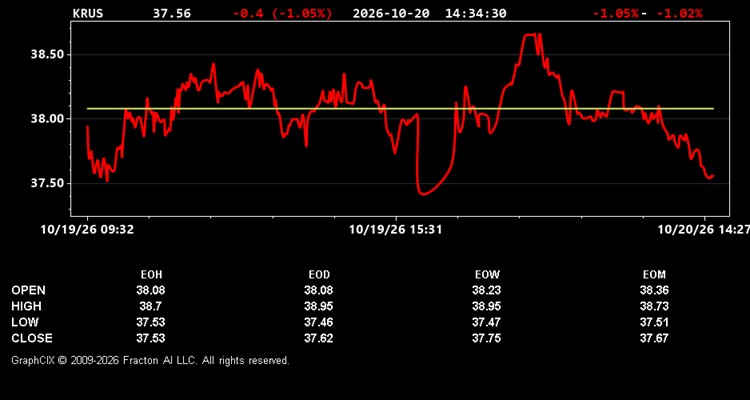The height and width of the screenshot is (400, 750).
Task: Click the date 2026-10-20 in header
Action: coord(391,13)
